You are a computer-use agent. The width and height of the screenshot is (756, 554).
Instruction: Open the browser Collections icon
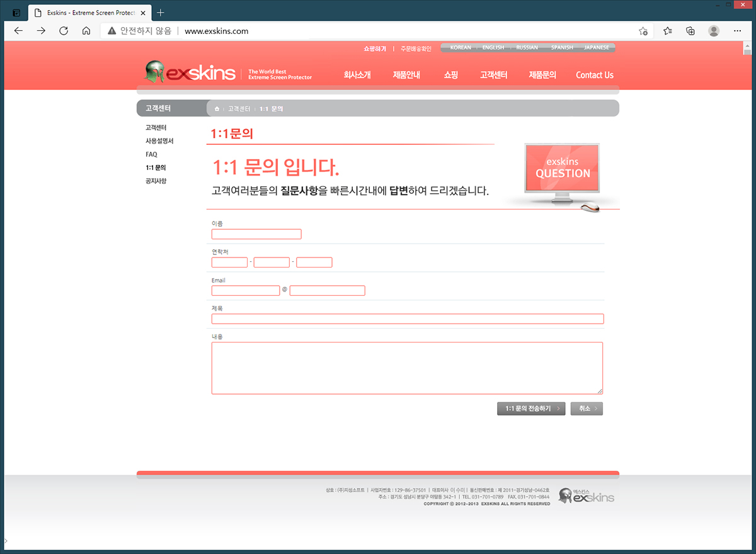coord(690,31)
